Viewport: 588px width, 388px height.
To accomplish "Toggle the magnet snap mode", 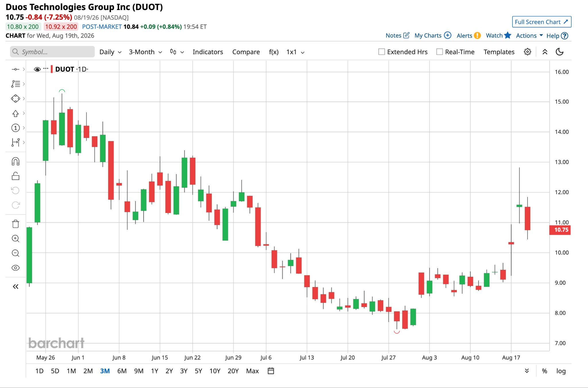I will [16, 161].
